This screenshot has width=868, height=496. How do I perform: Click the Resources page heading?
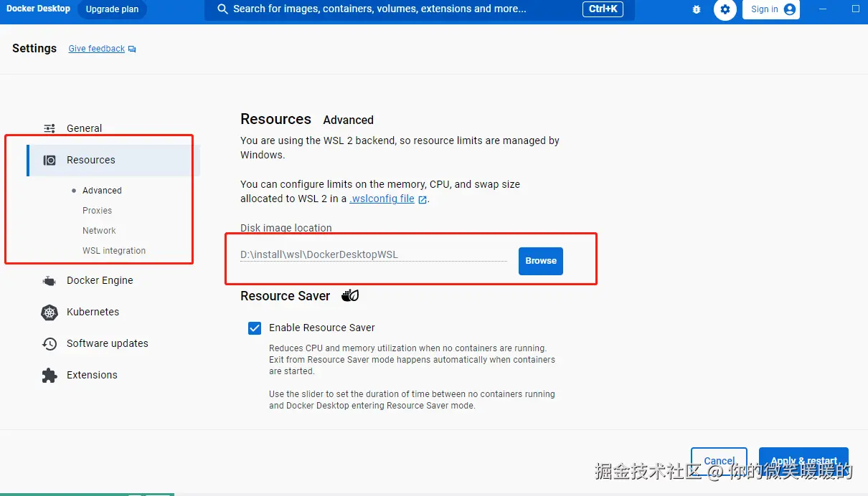tap(275, 119)
